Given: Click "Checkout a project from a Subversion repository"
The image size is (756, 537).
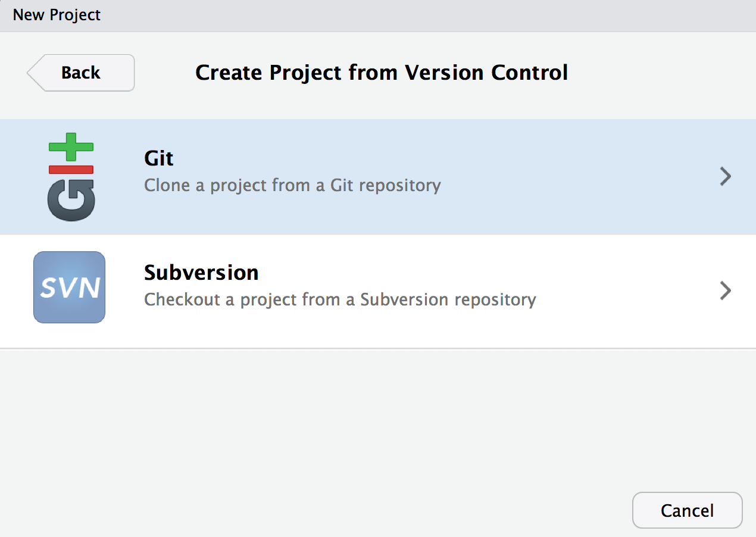Looking at the screenshot, I should tap(340, 299).
